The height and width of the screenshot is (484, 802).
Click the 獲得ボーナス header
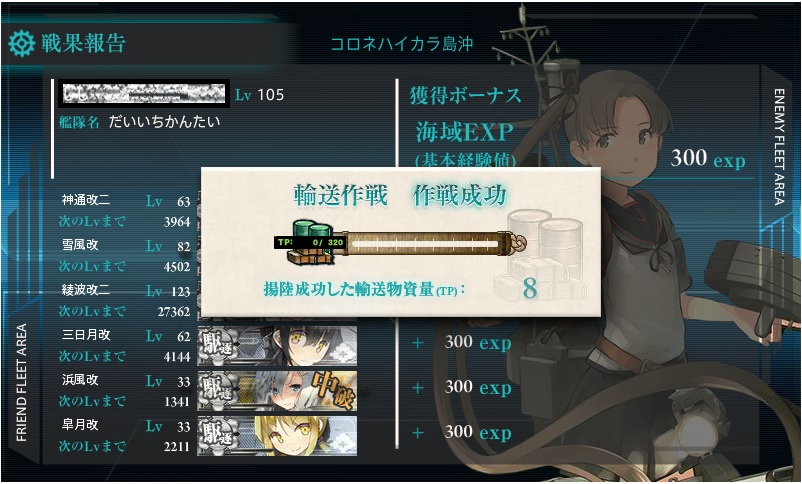(465, 96)
